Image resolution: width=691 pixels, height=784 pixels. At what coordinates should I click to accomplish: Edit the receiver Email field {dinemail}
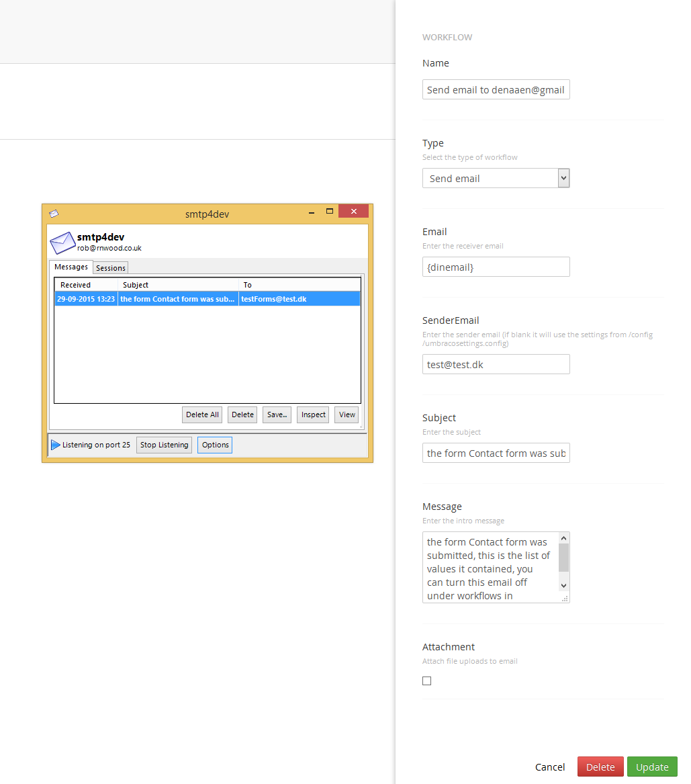(x=496, y=267)
